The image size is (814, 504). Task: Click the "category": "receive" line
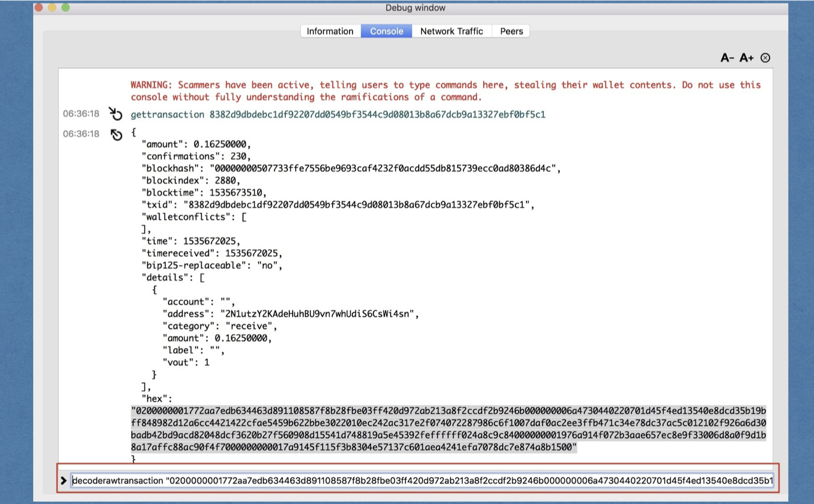(x=220, y=326)
